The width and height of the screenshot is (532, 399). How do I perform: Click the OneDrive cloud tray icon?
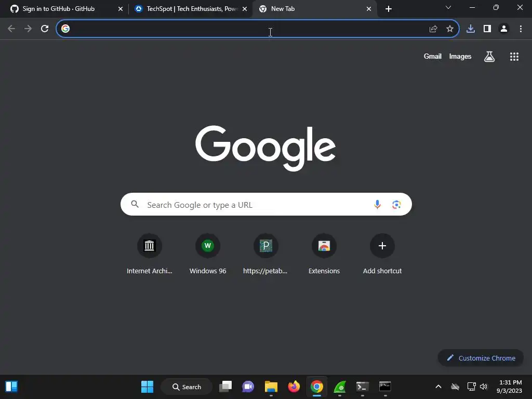[455, 387]
